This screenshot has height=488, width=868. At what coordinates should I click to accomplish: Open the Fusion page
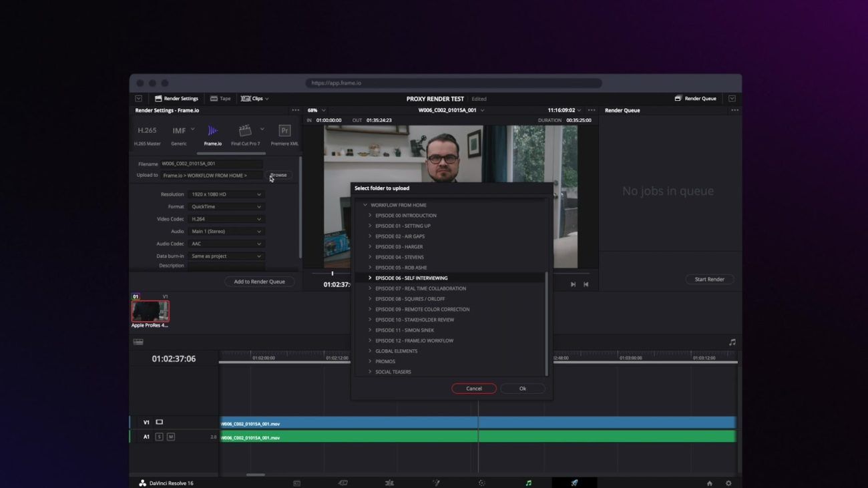435,482
